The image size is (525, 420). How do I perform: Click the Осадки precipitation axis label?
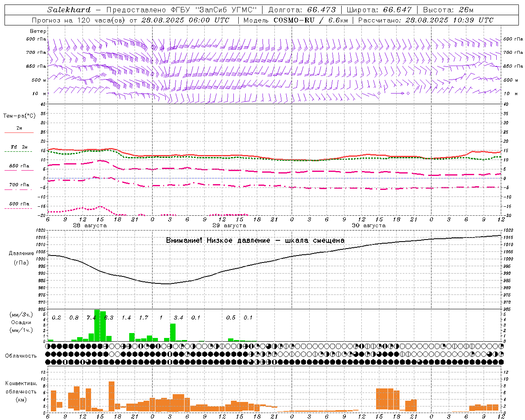pos(21,322)
